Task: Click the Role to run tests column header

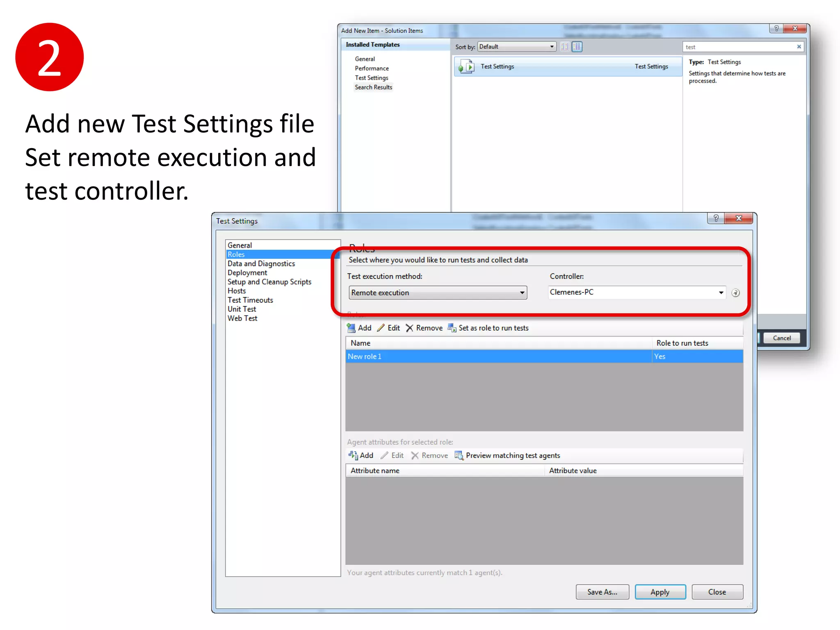Action: [697, 343]
